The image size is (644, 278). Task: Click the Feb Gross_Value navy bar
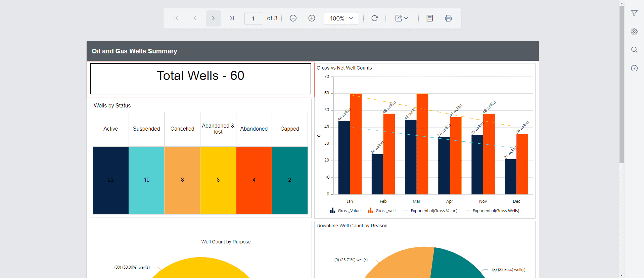click(377, 174)
